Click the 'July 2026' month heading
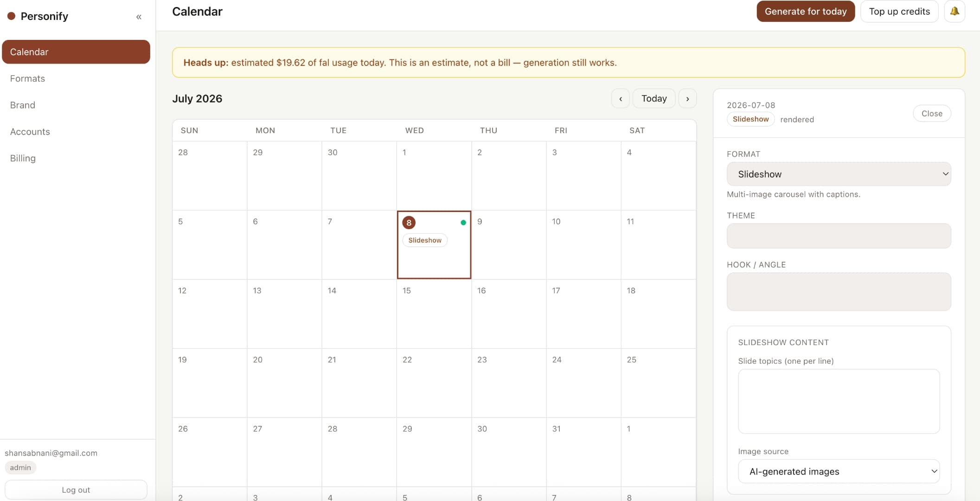Screen dimensions: 980x501 pos(197,99)
